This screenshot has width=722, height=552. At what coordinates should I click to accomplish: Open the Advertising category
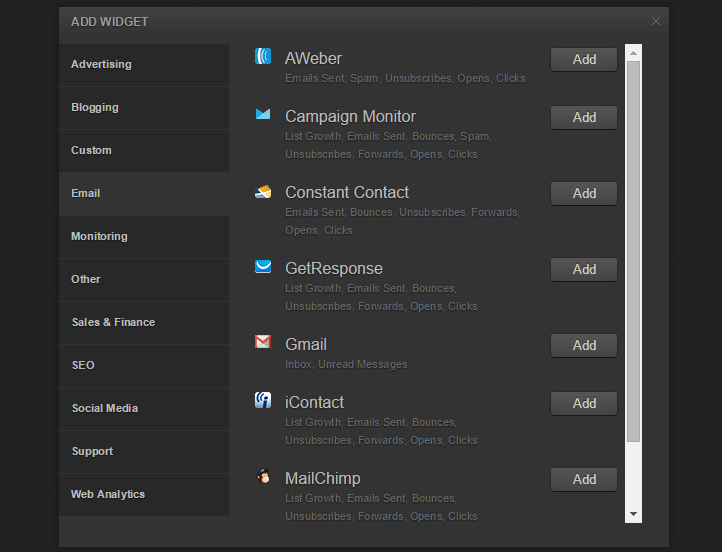[144, 64]
